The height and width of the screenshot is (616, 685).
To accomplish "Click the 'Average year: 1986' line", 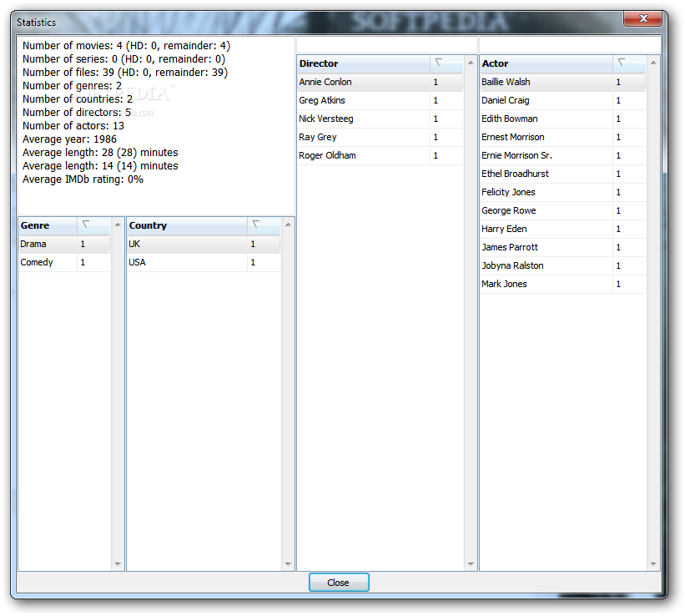I will (69, 139).
